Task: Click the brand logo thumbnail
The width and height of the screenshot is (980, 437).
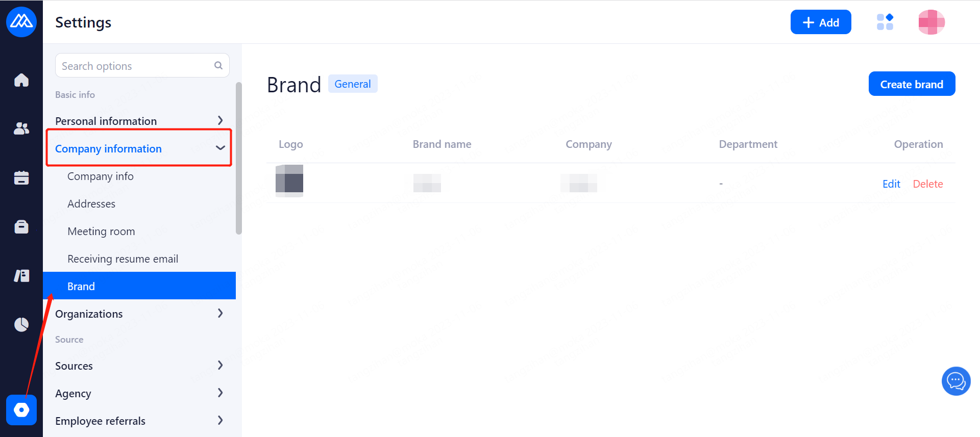Action: (x=289, y=181)
